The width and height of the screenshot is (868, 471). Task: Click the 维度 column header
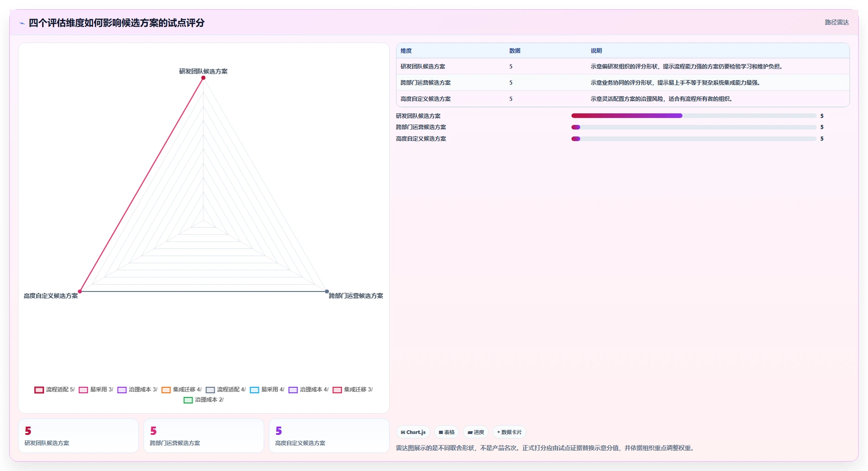(406, 51)
